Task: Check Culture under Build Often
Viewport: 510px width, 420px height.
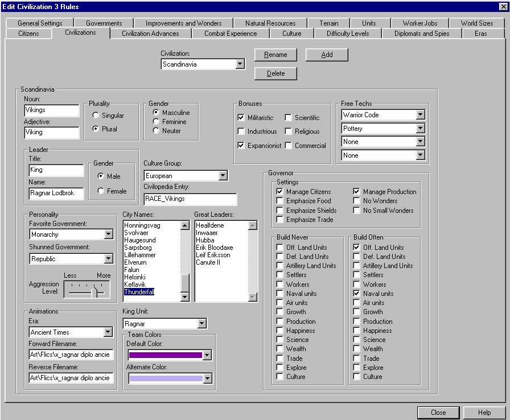Action: coord(356,376)
